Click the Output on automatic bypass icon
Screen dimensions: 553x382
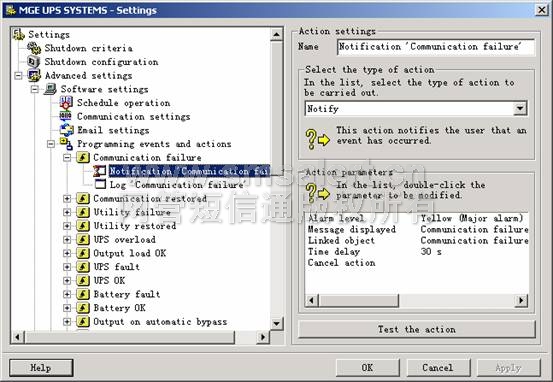[83, 322]
